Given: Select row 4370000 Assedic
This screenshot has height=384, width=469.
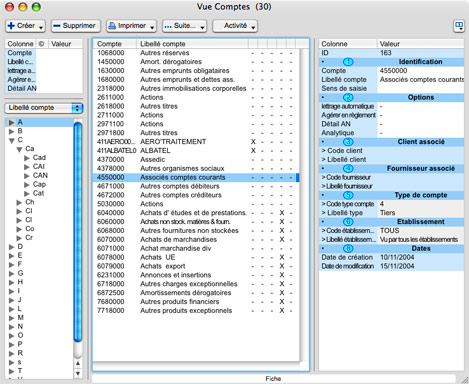Looking at the screenshot, I should 196,160.
